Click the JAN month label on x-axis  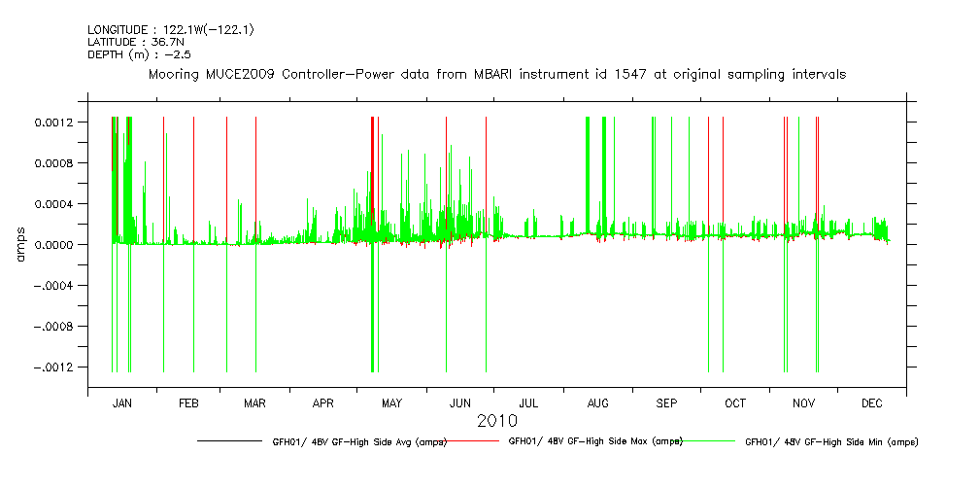(x=122, y=402)
